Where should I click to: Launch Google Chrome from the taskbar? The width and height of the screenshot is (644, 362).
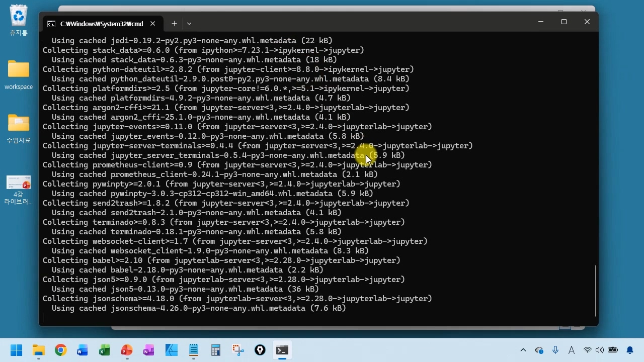pos(60,350)
